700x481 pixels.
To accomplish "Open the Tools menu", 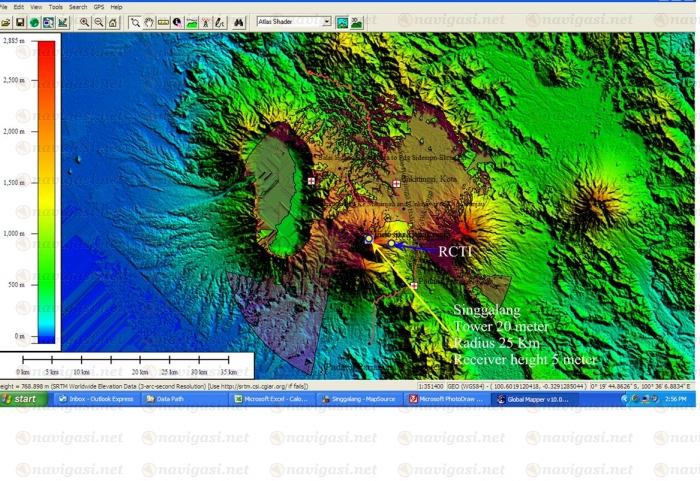I will pos(55,6).
